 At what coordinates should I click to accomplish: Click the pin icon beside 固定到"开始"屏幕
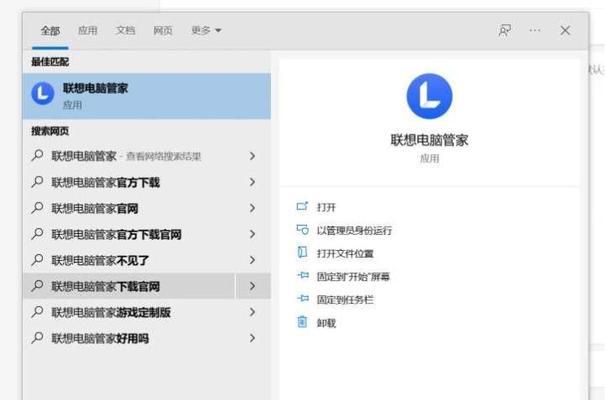(303, 275)
